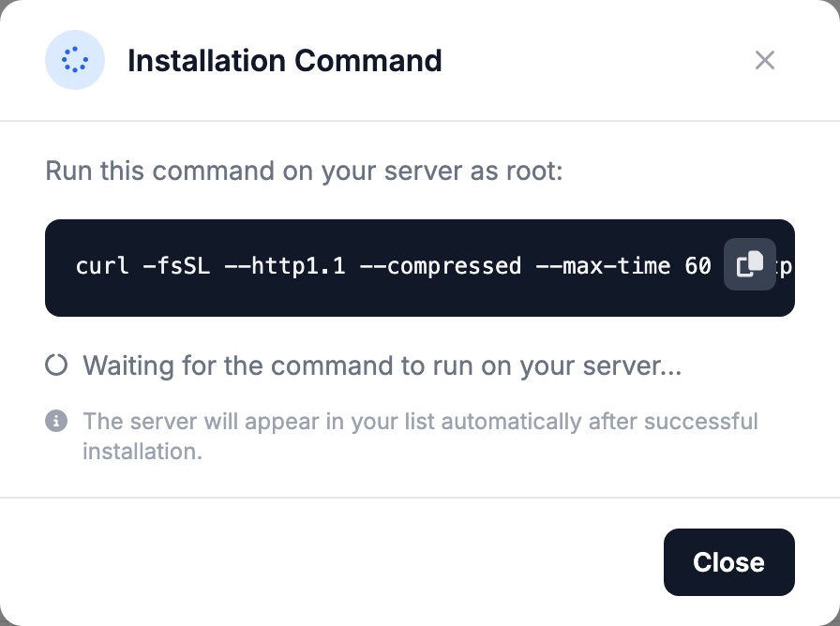Screen dimensions: 840x626
Task: Click the blue dotted spinner header icon
Action: click(74, 59)
